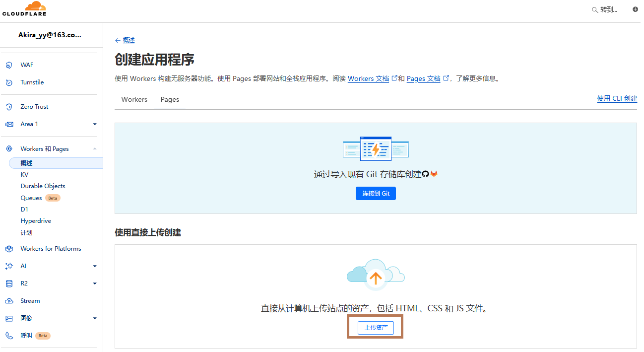Collapse the Workers 和 Pages section arrow
This screenshot has height=352, width=644.
click(95, 149)
